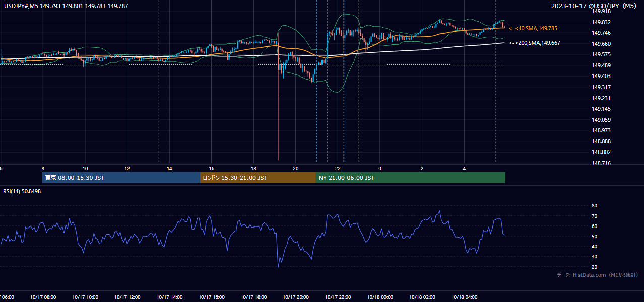Viewport: 644px width, 302px height.
Task: Click price axis value 149.575
Action: pyautogui.click(x=601, y=54)
